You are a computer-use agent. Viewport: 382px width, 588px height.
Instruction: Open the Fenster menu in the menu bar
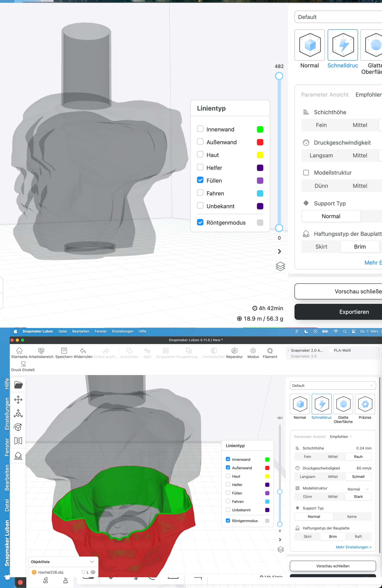pyautogui.click(x=101, y=331)
